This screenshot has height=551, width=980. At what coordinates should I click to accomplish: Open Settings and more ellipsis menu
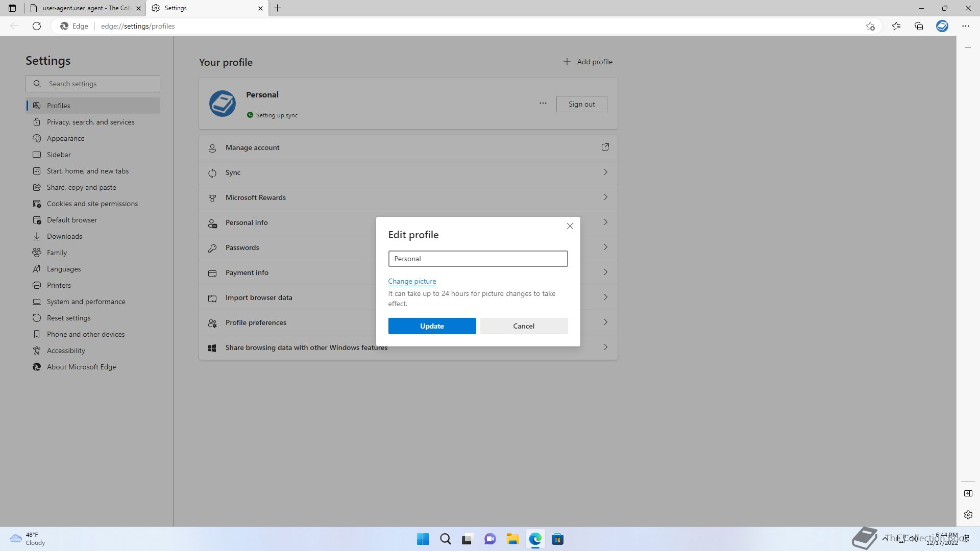(965, 26)
